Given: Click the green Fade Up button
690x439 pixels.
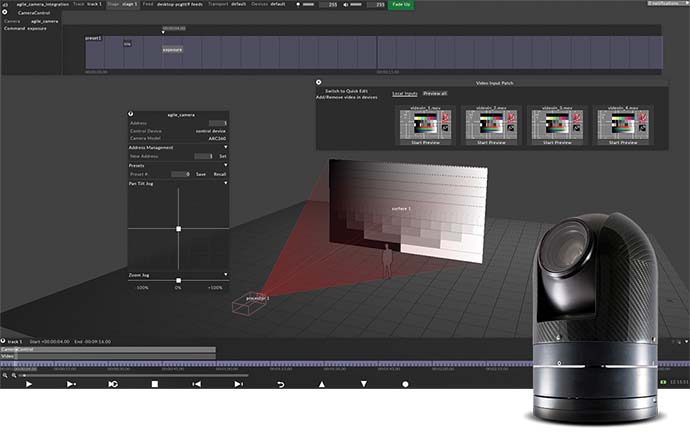Looking at the screenshot, I should coord(401,4).
